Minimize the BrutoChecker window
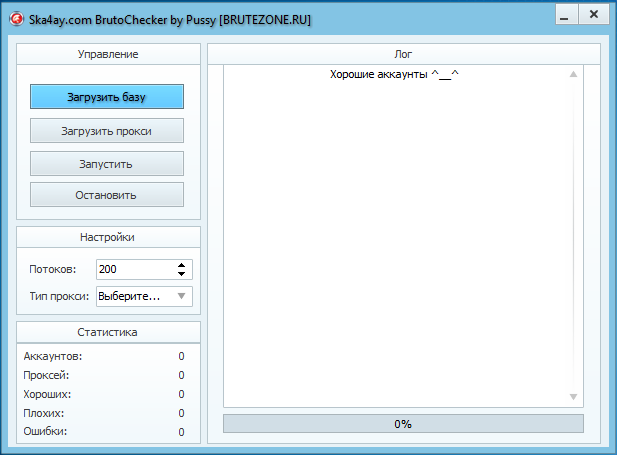This screenshot has height=455, width=617. (x=566, y=15)
